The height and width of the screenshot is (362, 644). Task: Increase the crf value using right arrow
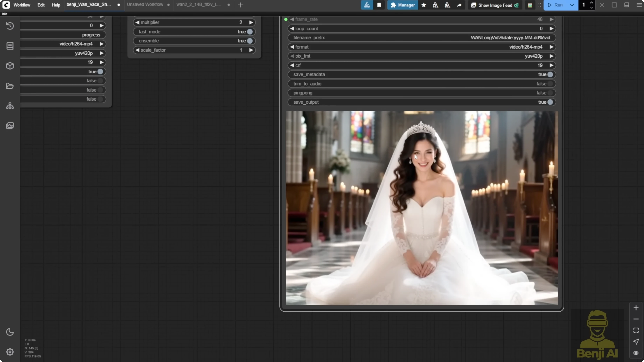coord(552,65)
